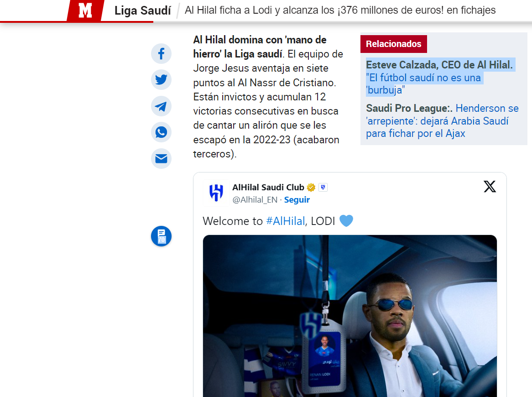Share article on Facebook
Screen dimensions: 532x397
161,53
